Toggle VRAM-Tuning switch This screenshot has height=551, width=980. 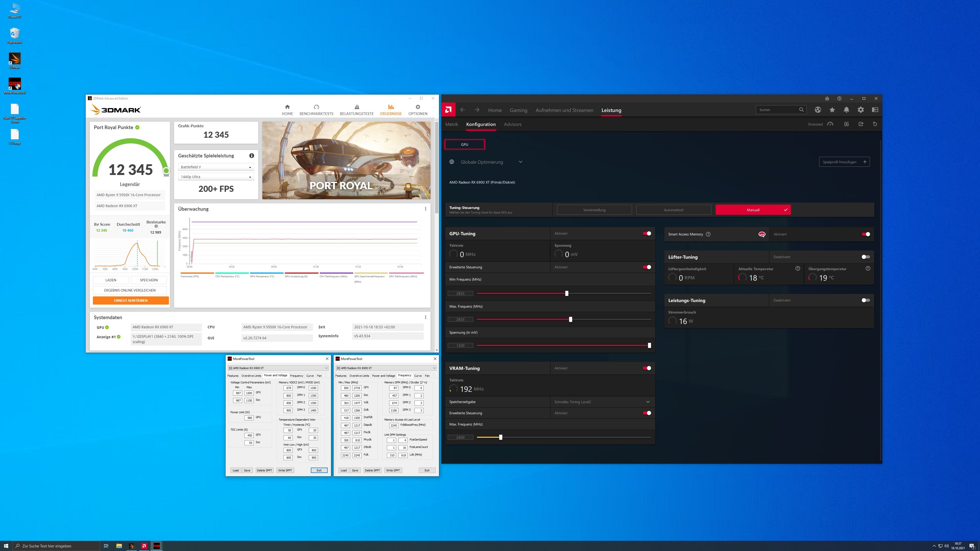pos(647,368)
